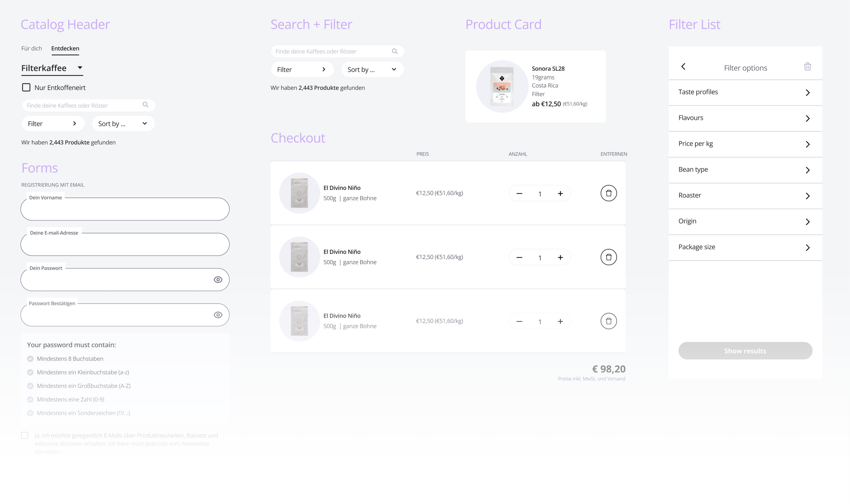This screenshot has height=504, width=850.
Task: Check the newsletter consent checkbox
Action: click(x=25, y=436)
